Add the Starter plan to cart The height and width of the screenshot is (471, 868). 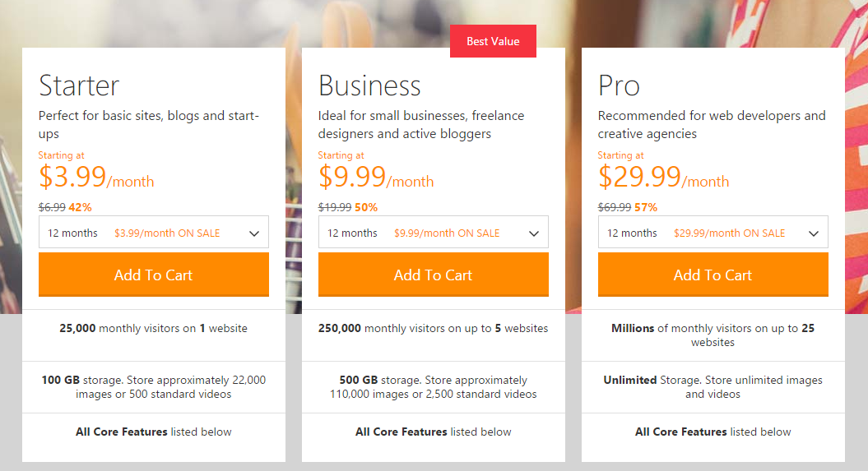tap(153, 275)
